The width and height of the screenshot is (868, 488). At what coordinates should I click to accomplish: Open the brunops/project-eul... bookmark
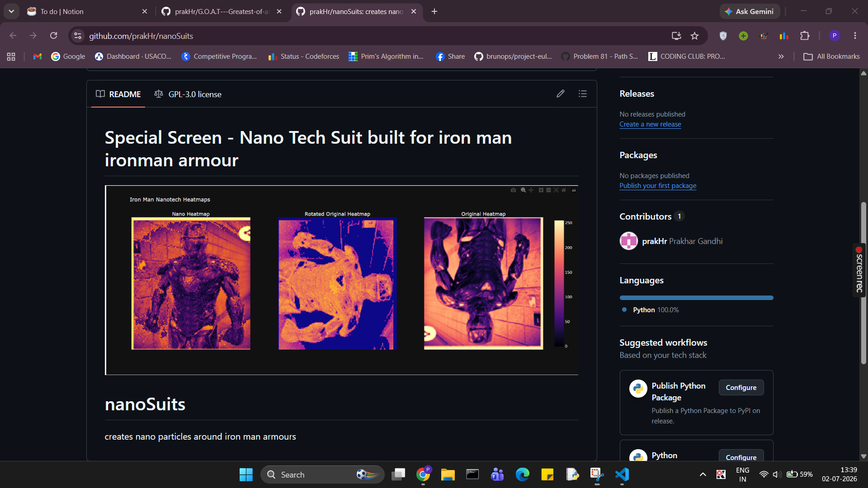click(x=514, y=56)
